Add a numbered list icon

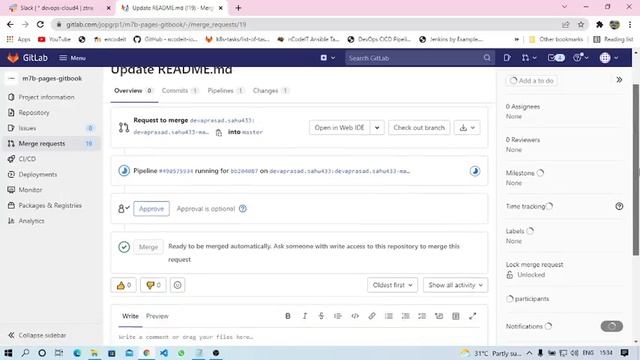tap(405, 316)
